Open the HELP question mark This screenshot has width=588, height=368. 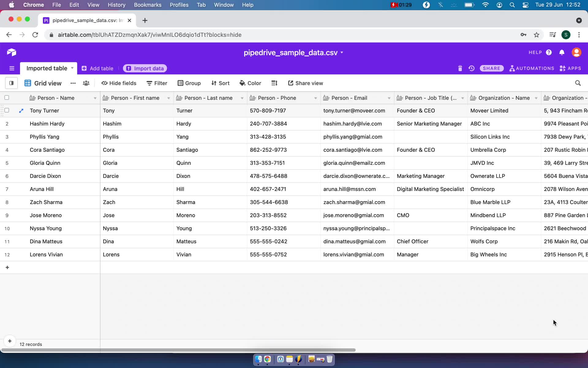click(x=549, y=52)
